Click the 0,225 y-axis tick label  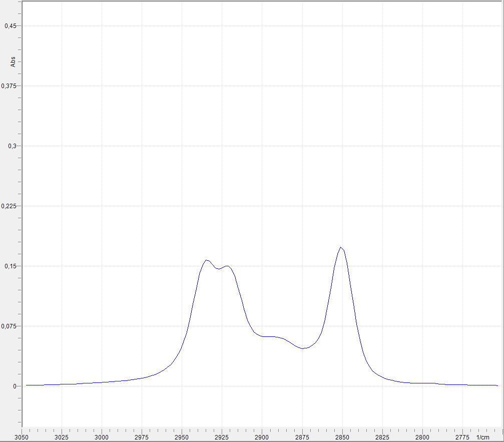pyautogui.click(x=10, y=206)
